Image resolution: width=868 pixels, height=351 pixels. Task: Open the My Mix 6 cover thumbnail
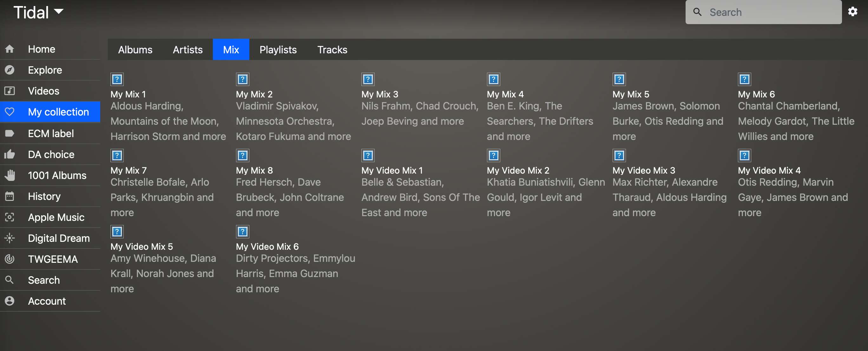click(744, 79)
